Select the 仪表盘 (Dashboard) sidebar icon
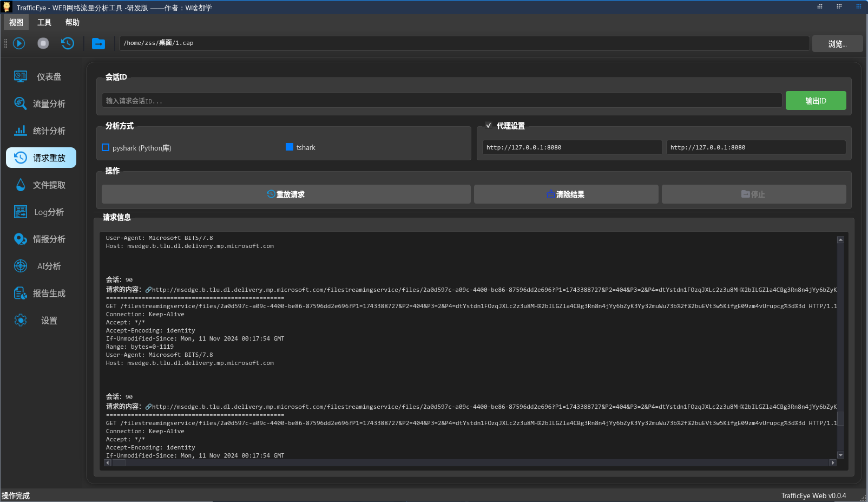The width and height of the screenshot is (868, 502). click(41, 76)
